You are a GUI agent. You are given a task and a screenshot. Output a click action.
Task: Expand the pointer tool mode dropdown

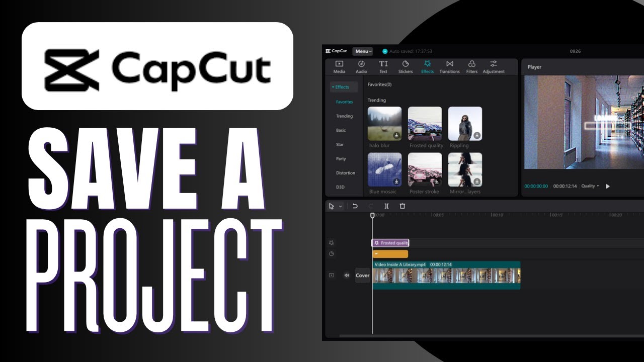point(341,206)
